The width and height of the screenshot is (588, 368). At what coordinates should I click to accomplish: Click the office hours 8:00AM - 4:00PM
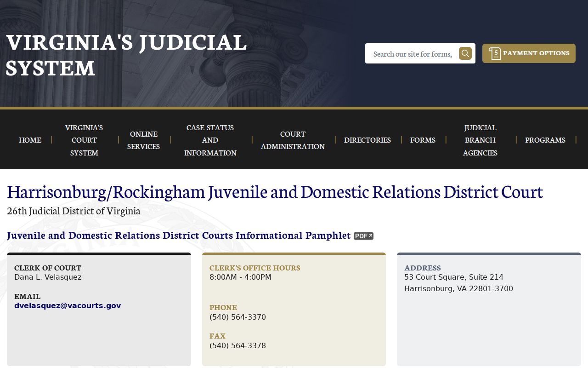(240, 277)
